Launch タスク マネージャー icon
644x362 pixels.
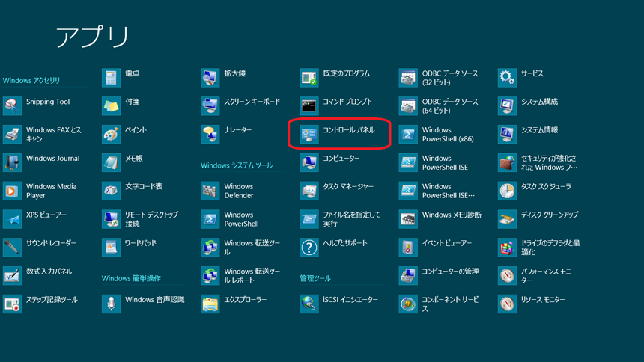[309, 191]
